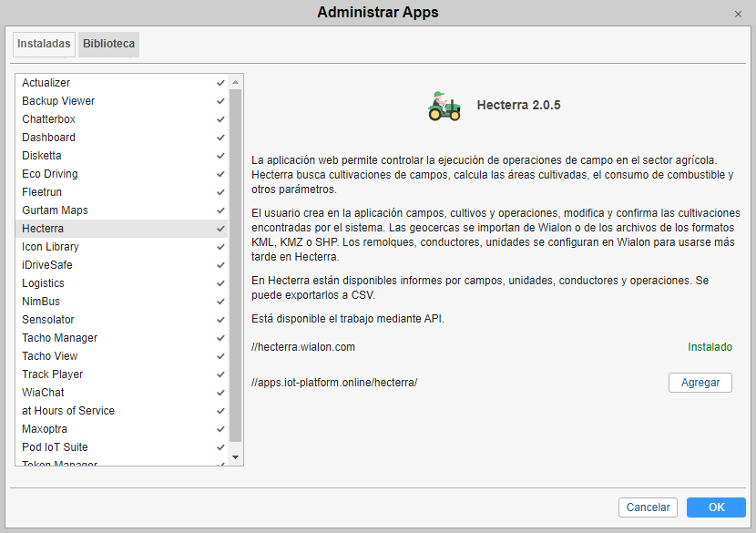This screenshot has width=756, height=533.
Task: Click the checkmark beside Tacho View
Action: pos(220,356)
